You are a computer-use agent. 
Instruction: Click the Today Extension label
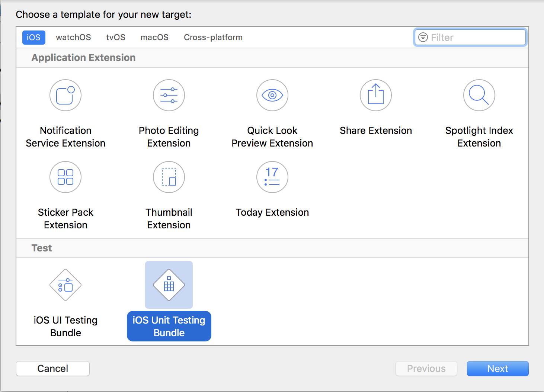pyautogui.click(x=272, y=212)
